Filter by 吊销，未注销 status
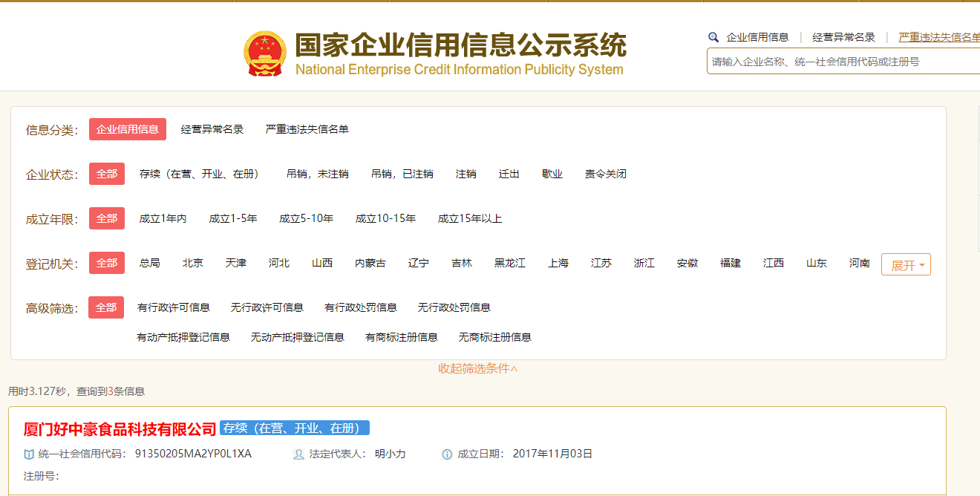This screenshot has width=980, height=496. [318, 174]
